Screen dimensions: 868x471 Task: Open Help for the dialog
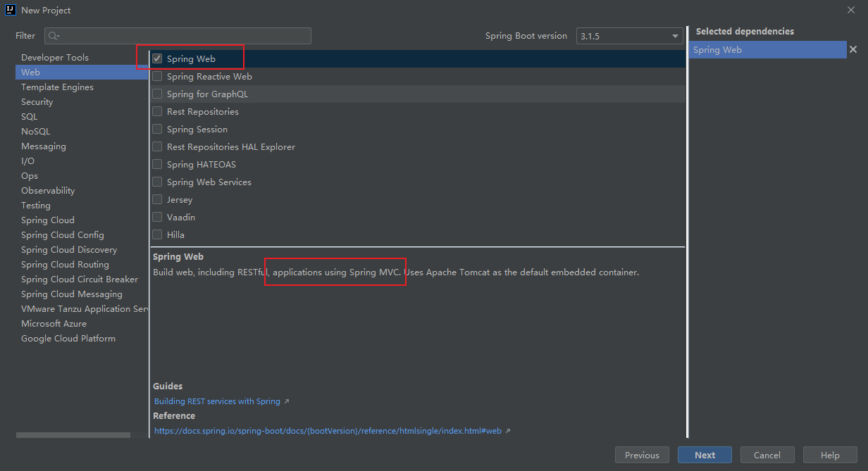coord(830,455)
